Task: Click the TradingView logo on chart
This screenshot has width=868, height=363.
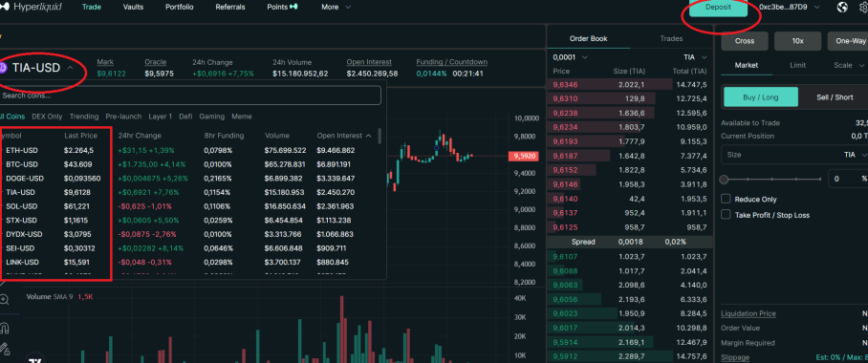Action: click(x=35, y=360)
